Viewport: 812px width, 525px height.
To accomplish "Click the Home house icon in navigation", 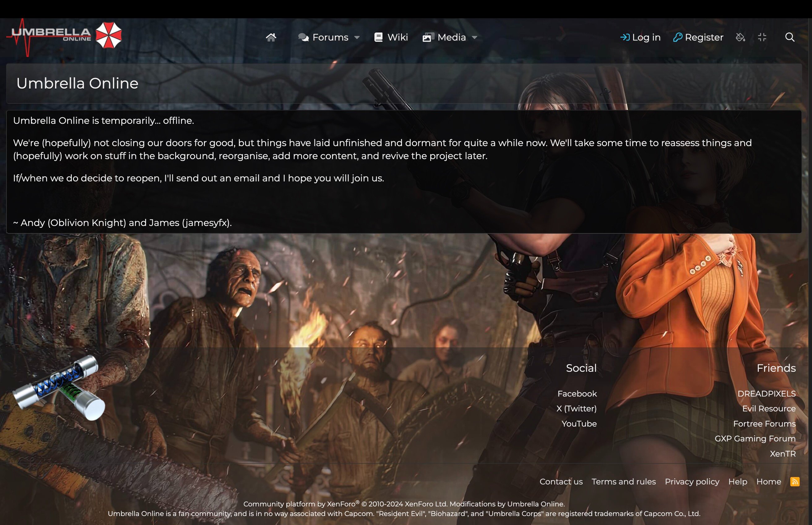I will coord(271,37).
